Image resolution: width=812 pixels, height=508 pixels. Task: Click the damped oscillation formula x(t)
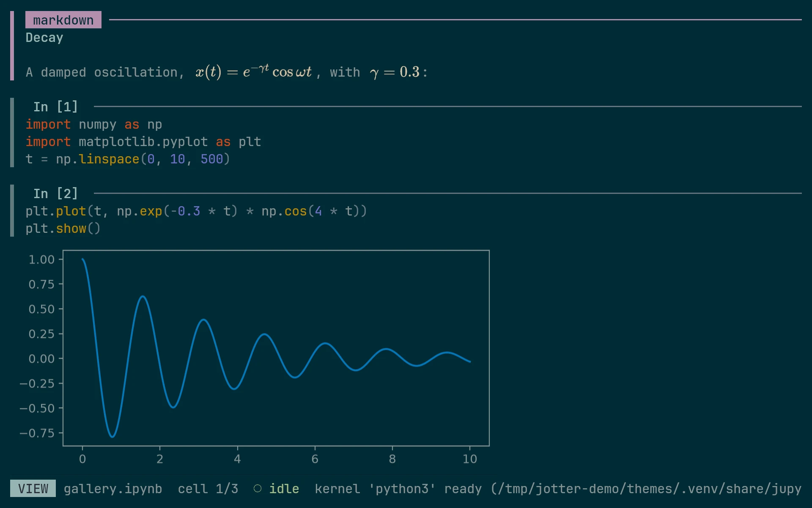253,72
